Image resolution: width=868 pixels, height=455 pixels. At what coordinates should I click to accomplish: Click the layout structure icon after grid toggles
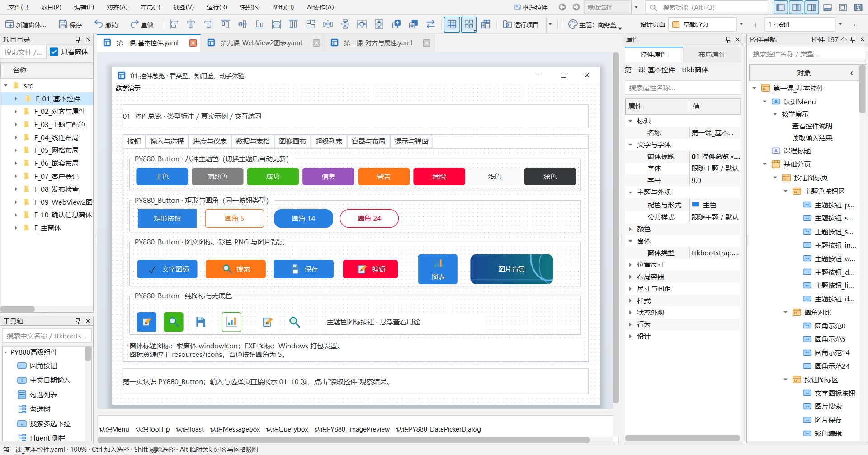[x=486, y=24]
